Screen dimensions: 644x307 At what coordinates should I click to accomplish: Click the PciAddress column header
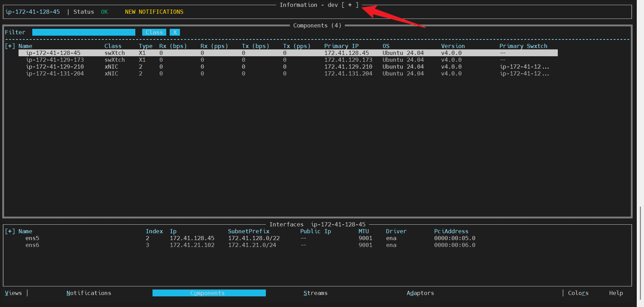coord(451,231)
